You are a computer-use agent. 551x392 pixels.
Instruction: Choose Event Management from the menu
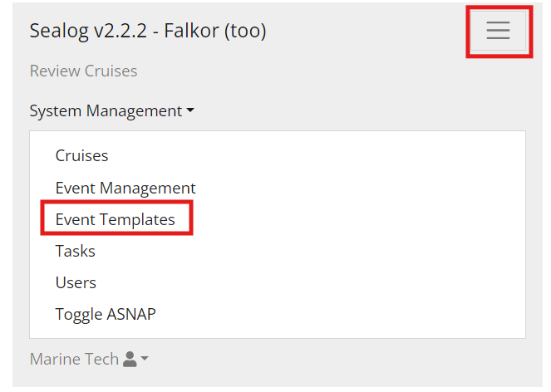125,188
